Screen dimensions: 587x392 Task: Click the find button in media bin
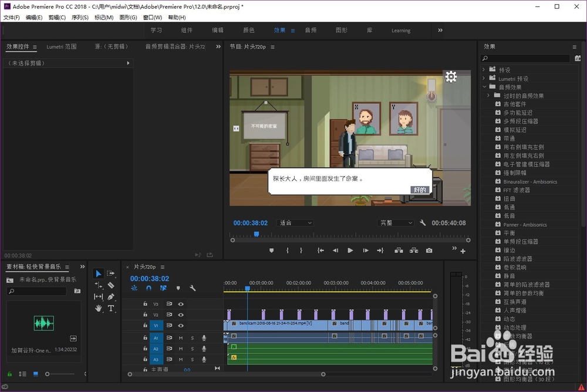(77, 291)
